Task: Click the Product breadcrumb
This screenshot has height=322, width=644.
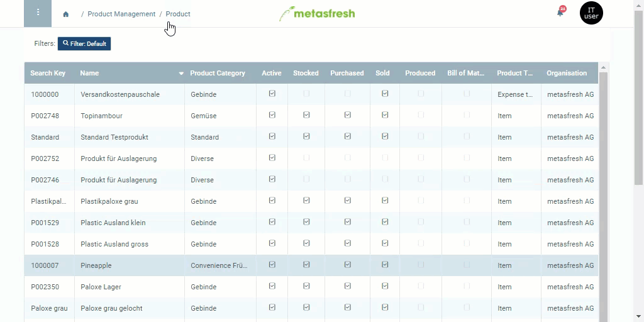Action: point(178,14)
